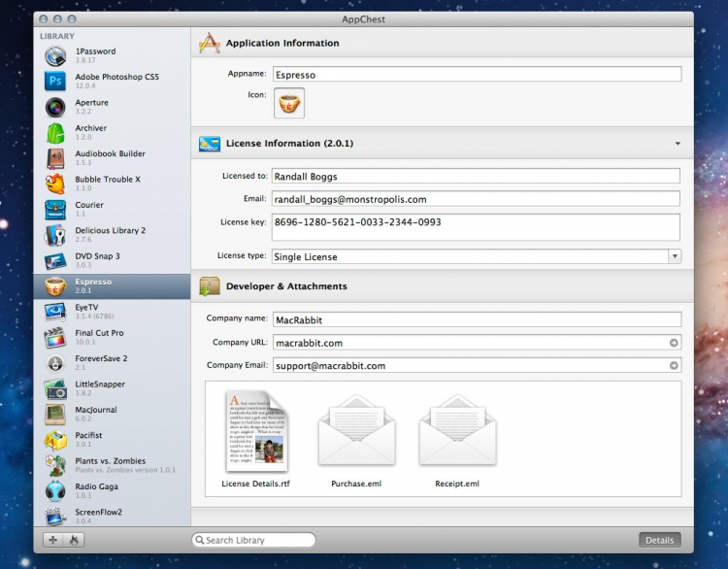This screenshot has width=728, height=569.
Task: Click the EyeTV icon
Action: coord(55,312)
